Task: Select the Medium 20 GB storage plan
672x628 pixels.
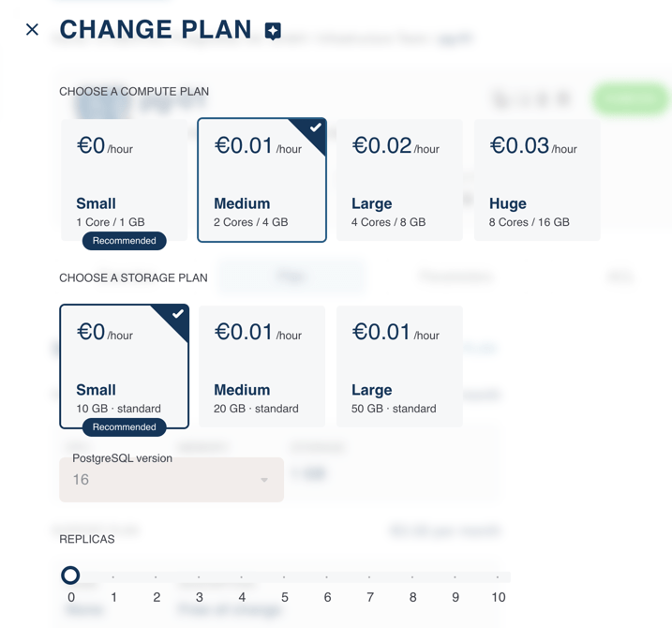Action: tap(261, 366)
